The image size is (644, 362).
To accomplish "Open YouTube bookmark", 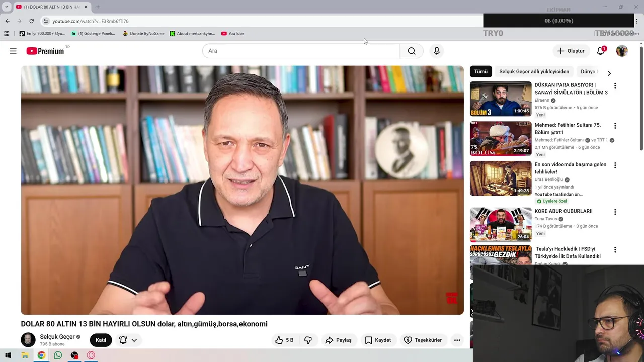I will coord(232,34).
